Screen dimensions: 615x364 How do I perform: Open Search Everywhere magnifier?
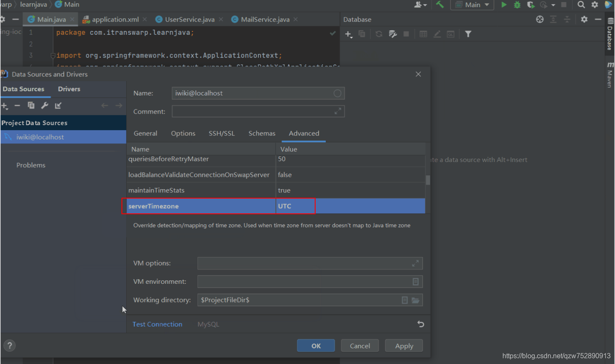click(x=581, y=5)
